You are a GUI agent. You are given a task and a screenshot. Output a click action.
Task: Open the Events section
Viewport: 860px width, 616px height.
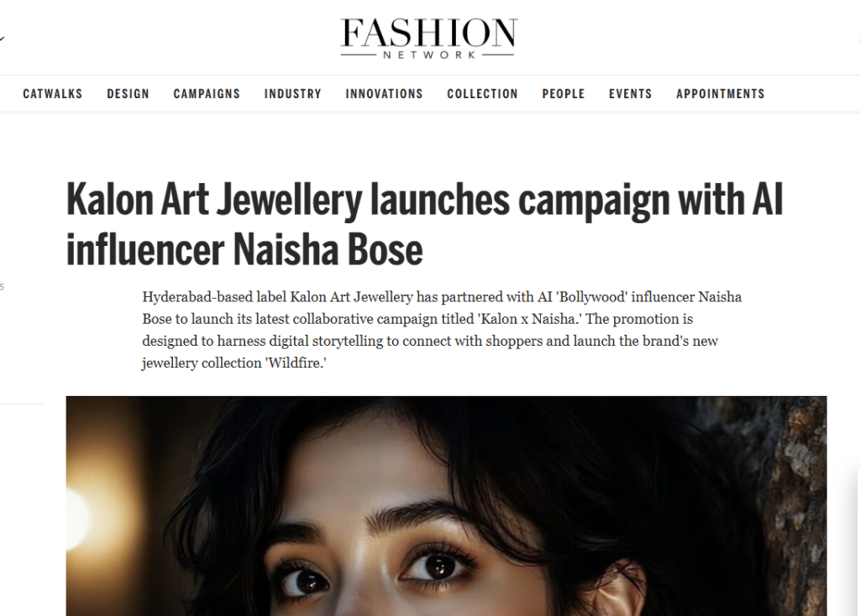pos(631,94)
